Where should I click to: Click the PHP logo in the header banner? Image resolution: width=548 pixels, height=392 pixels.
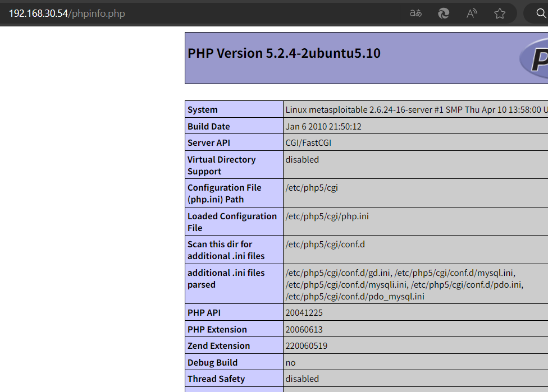coord(533,58)
